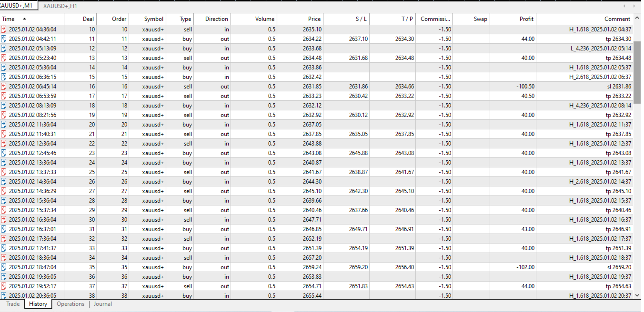Click the buy deal icon at 08:13:09
Image resolution: width=644 pixels, height=312 pixels.
4,106
